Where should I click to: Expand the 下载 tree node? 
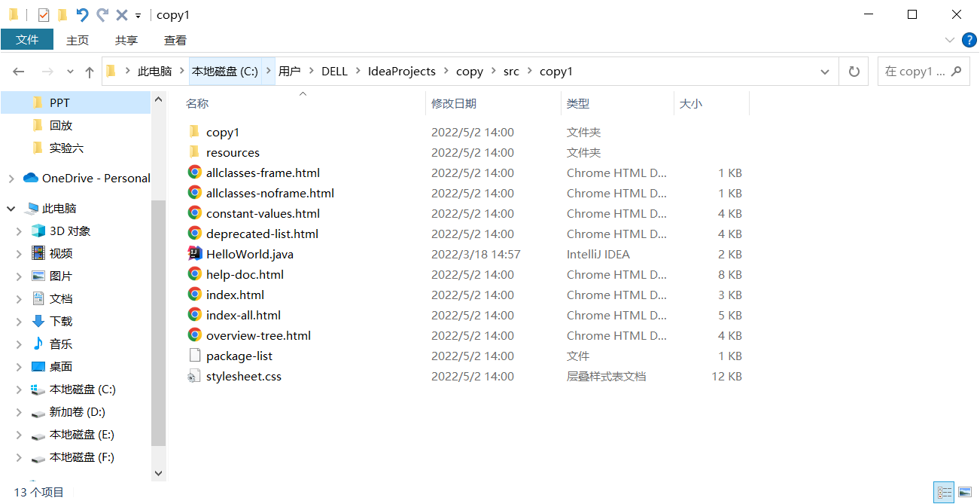click(19, 322)
